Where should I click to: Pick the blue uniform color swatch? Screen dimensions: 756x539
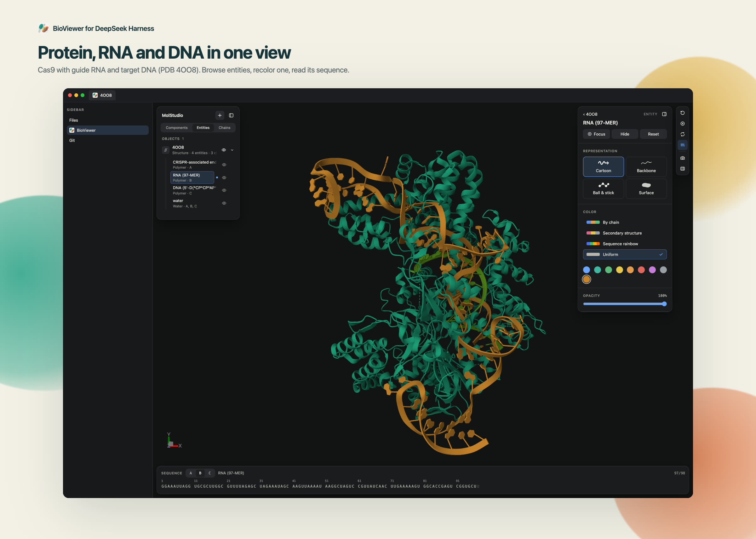coord(587,270)
